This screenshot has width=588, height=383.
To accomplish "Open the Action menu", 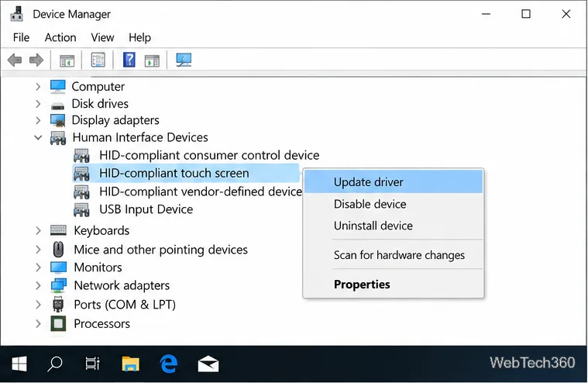I will click(60, 37).
